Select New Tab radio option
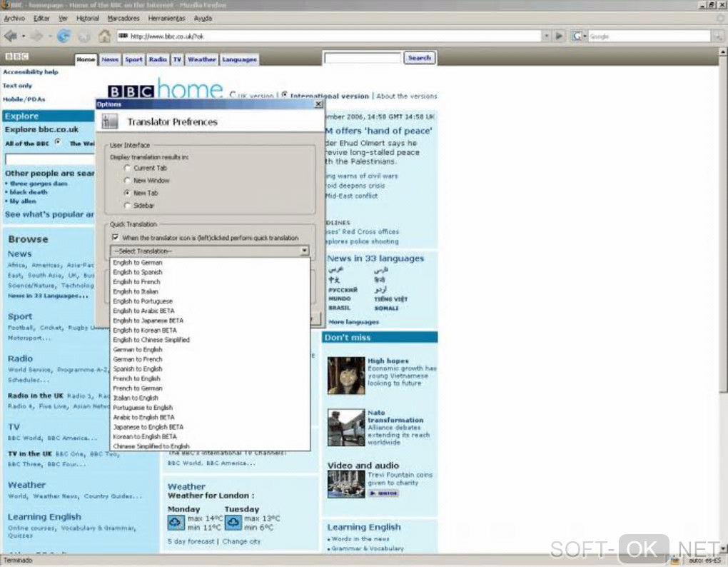The height and width of the screenshot is (567, 728). (127, 193)
